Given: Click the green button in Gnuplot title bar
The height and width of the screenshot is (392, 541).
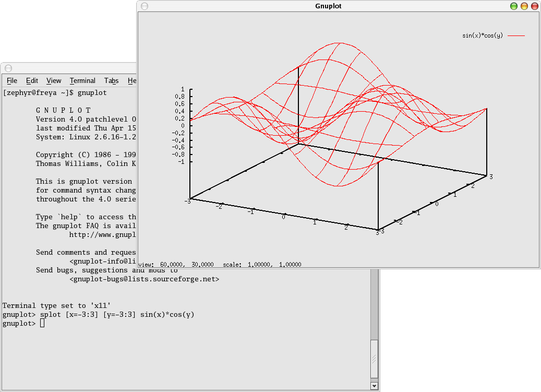Looking at the screenshot, I should [x=514, y=6].
